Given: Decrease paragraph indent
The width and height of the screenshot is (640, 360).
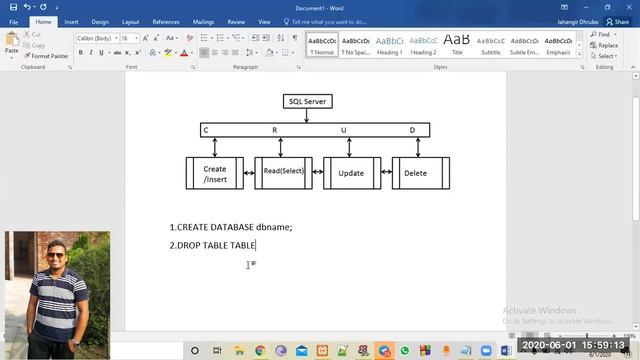Looking at the screenshot, I should 255,38.
